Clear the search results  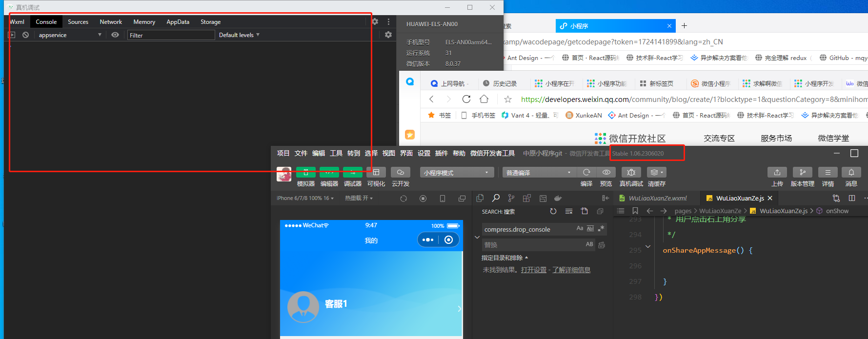tap(569, 211)
